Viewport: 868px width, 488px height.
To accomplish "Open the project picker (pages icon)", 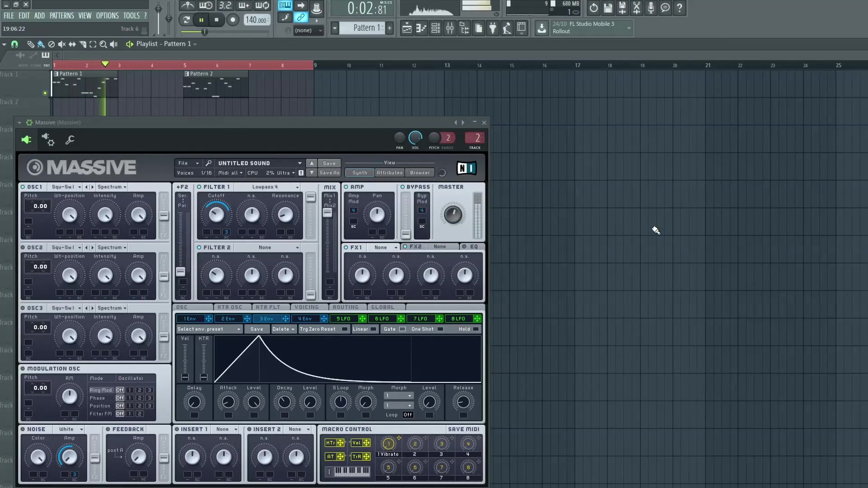I will pos(479,28).
